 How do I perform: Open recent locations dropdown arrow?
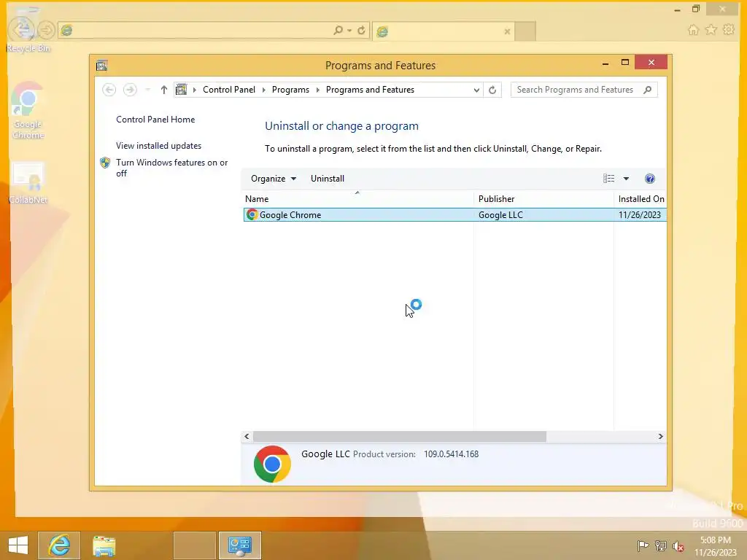(147, 90)
